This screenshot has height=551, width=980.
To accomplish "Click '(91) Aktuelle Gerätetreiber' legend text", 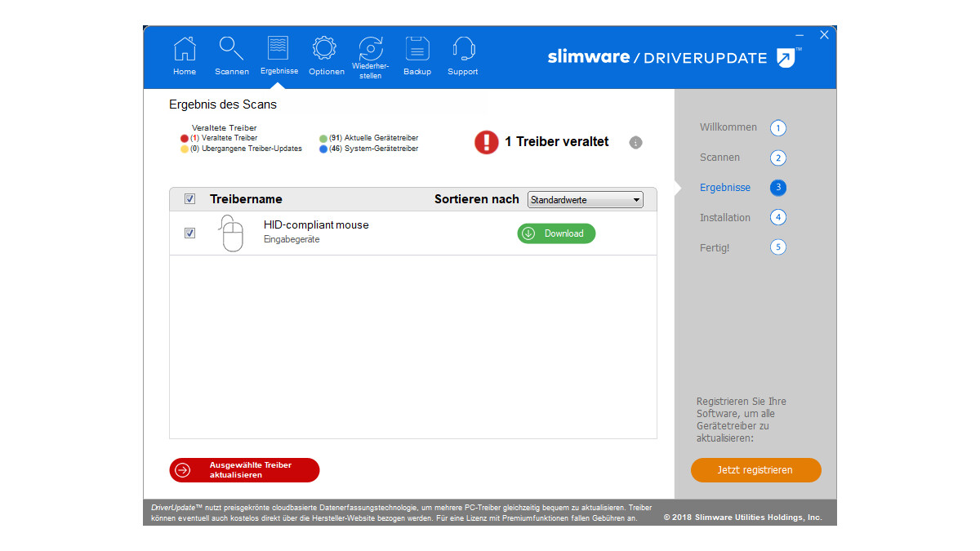I will 374,139.
